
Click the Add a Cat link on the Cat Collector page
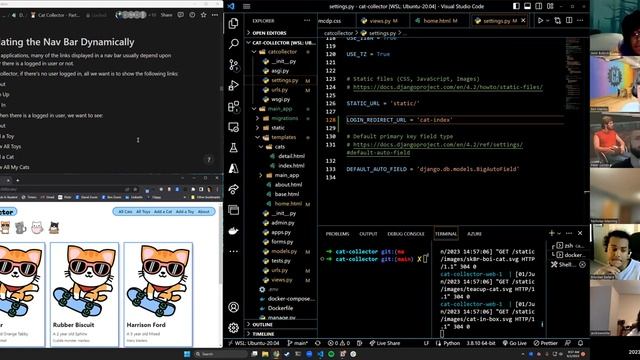(x=163, y=212)
